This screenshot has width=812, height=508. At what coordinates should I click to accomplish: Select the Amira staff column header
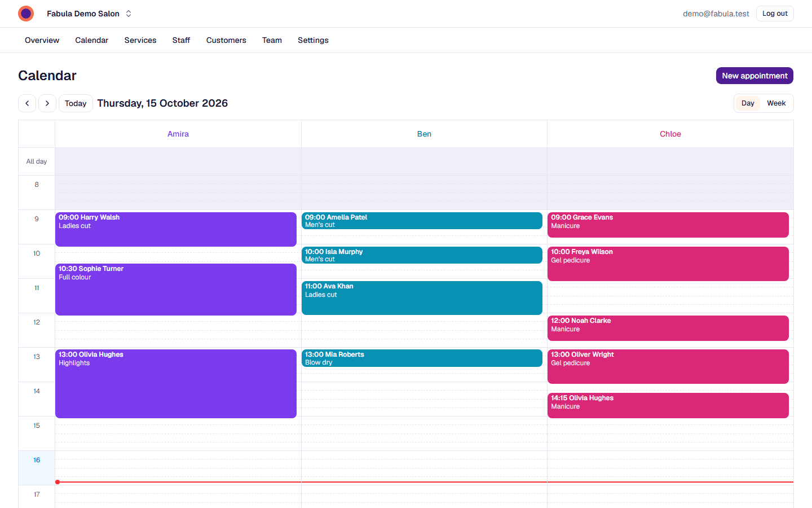[178, 134]
